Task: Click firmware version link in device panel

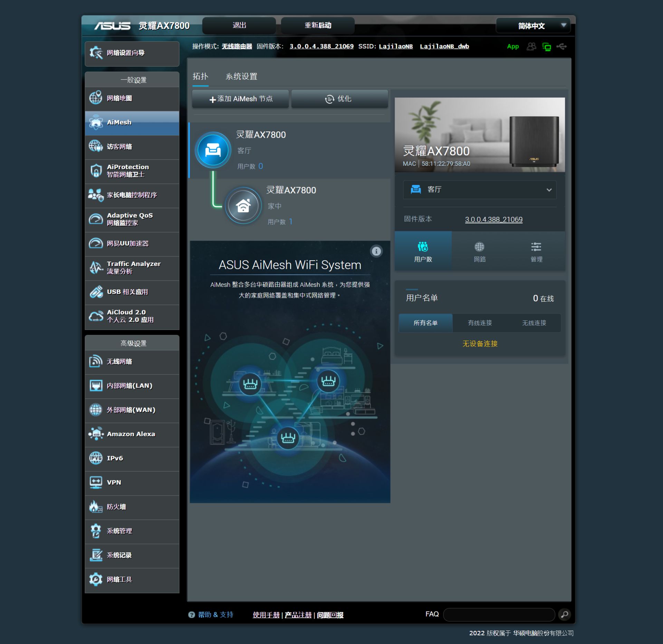Action: click(x=493, y=219)
